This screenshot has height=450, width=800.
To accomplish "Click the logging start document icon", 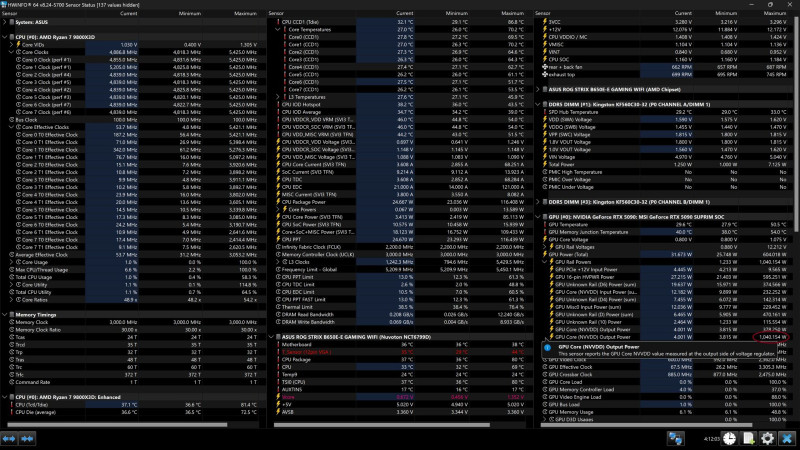I will click(748, 438).
